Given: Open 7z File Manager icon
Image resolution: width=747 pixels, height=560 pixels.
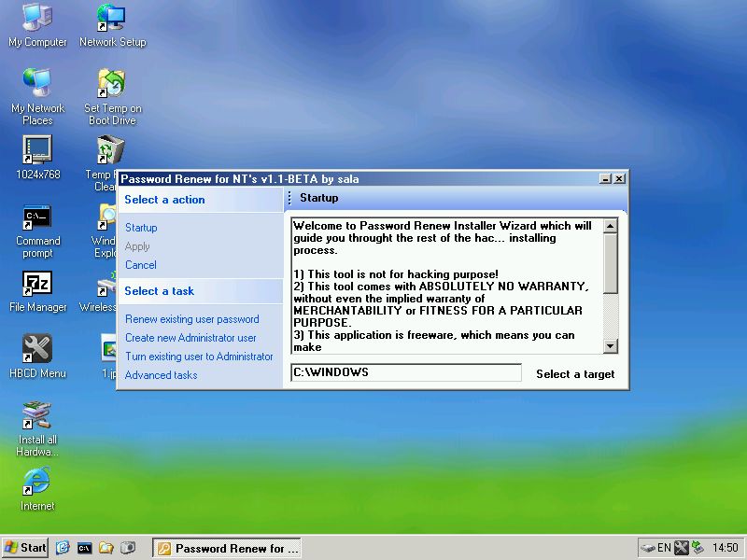Looking at the screenshot, I should 37,291.
